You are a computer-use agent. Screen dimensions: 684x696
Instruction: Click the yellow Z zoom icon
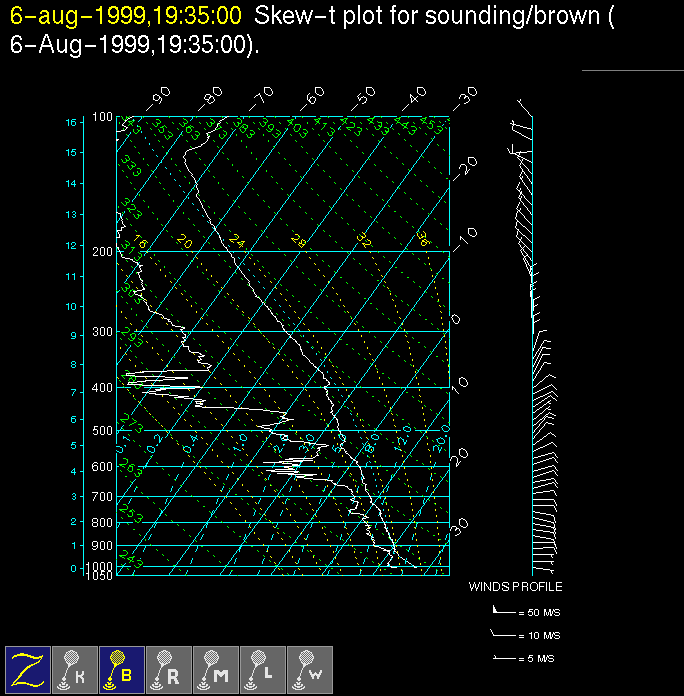[x=28, y=670]
